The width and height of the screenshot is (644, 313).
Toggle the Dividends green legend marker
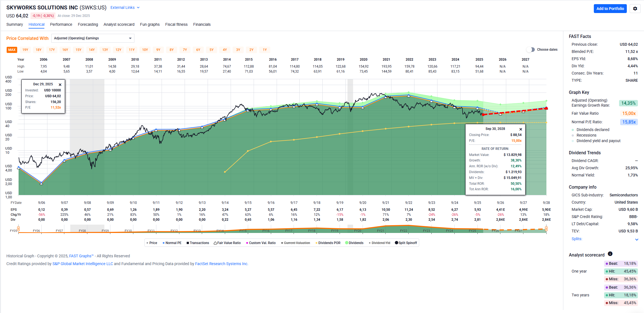347,243
